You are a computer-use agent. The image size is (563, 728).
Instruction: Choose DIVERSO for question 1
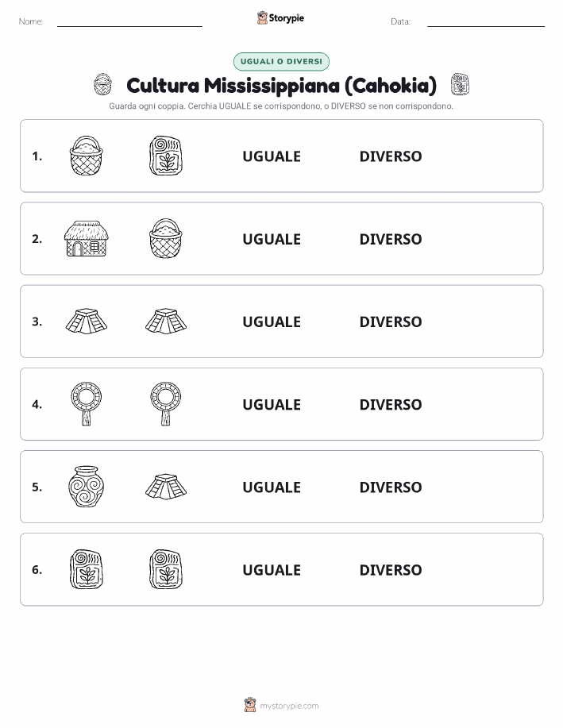[390, 156]
